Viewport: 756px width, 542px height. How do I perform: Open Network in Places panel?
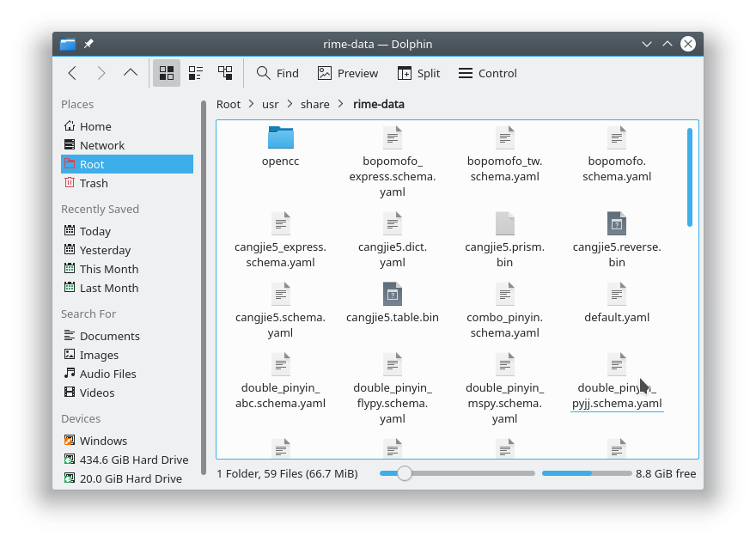point(127,145)
